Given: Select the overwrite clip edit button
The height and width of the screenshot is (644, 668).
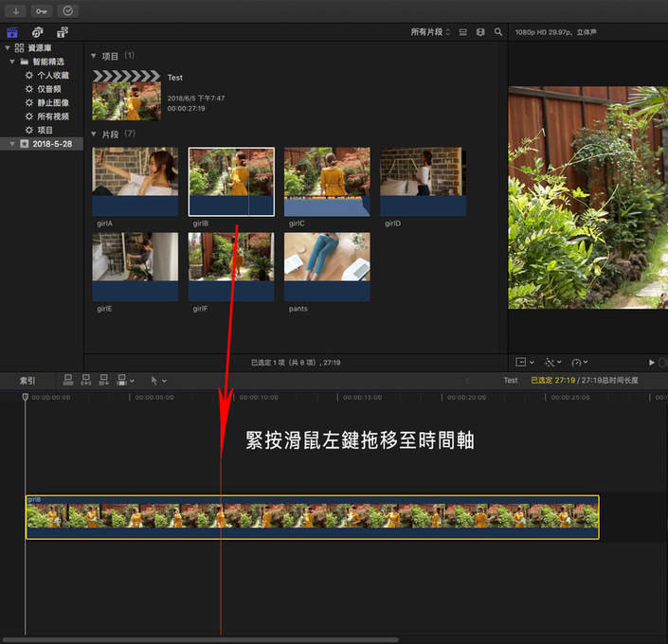Looking at the screenshot, I should [x=121, y=380].
